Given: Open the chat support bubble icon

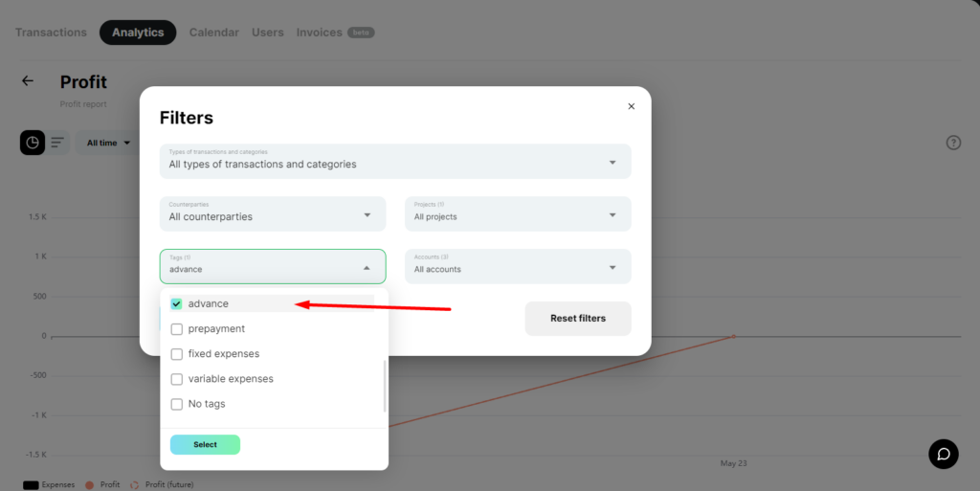Looking at the screenshot, I should point(943,454).
